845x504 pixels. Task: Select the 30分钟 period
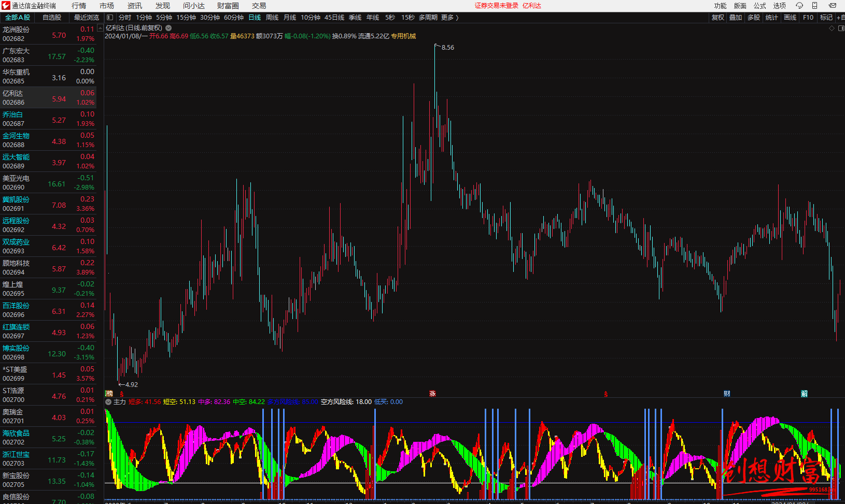(x=210, y=18)
